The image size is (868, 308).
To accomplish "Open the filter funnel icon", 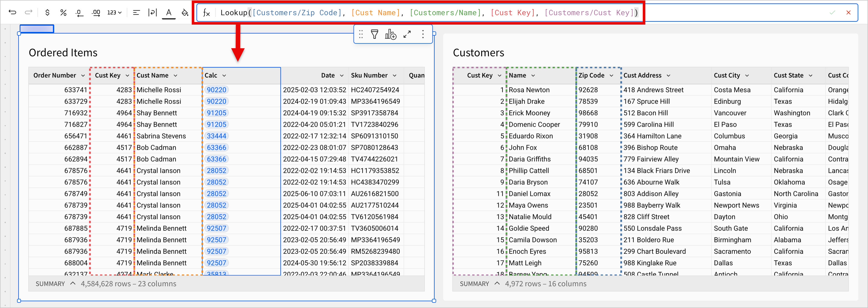I will pyautogui.click(x=374, y=34).
